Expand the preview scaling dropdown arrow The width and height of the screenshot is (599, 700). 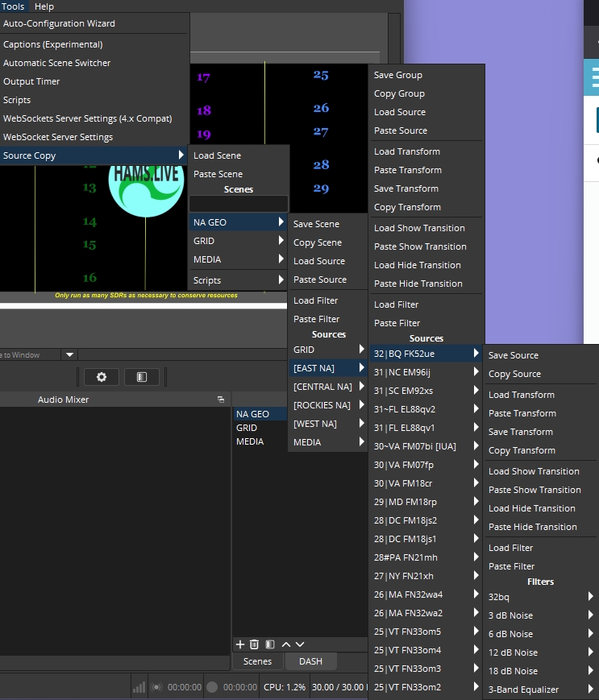click(x=69, y=354)
